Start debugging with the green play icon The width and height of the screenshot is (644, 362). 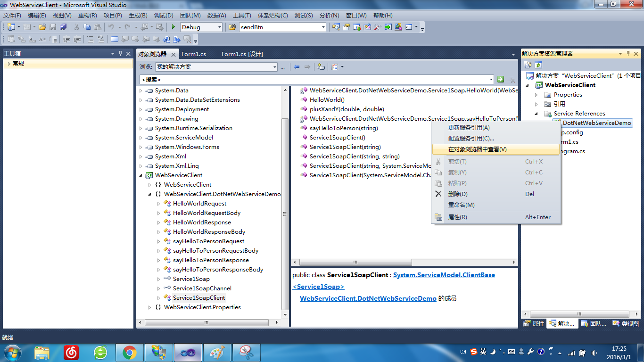173,27
